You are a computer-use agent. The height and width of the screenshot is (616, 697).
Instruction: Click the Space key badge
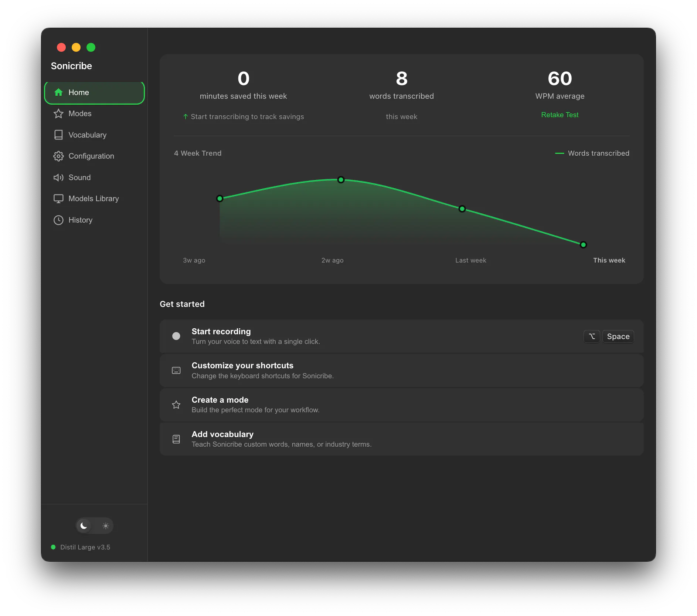618,336
